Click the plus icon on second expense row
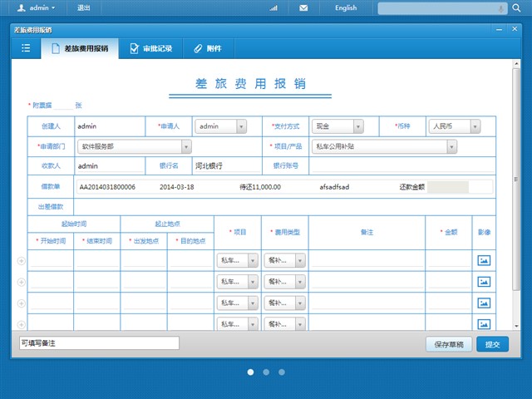This screenshot has width=532, height=399. [22, 282]
